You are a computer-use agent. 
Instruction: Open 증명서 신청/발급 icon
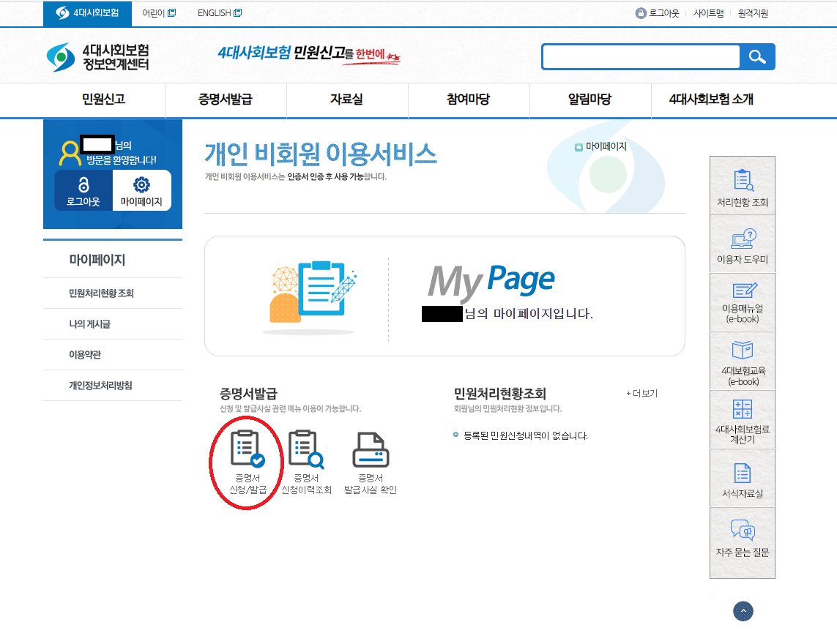click(248, 463)
